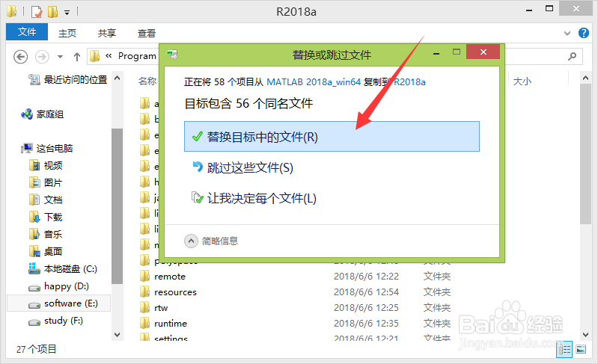The image size is (598, 364).
Task: Click the Program address bar segment
Action: [x=137, y=56]
